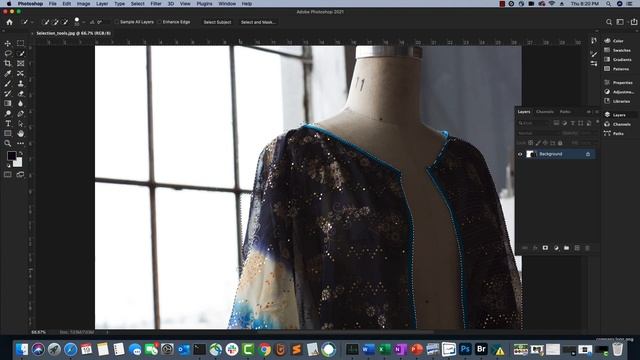Select the Lasso tool
The image size is (640, 360).
point(8,53)
